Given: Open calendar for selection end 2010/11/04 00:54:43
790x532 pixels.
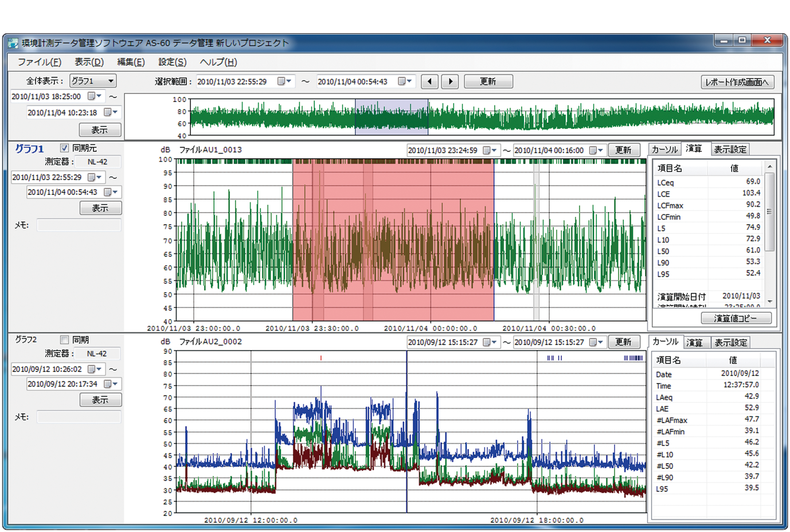Looking at the screenshot, I should tap(405, 81).
